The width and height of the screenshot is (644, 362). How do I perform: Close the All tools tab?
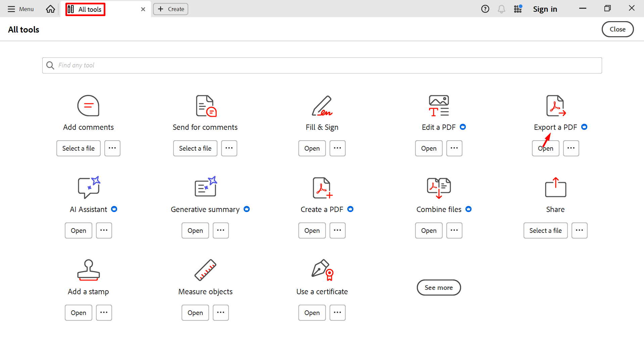click(x=143, y=9)
